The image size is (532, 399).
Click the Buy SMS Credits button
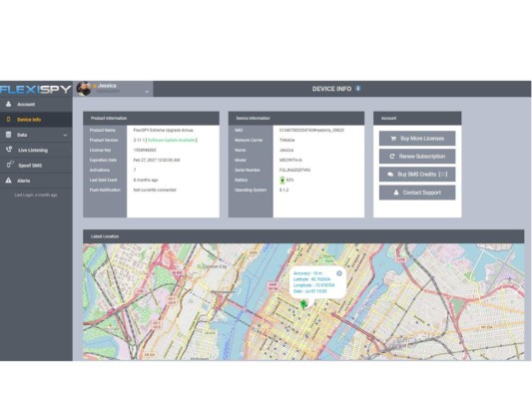coord(417,175)
